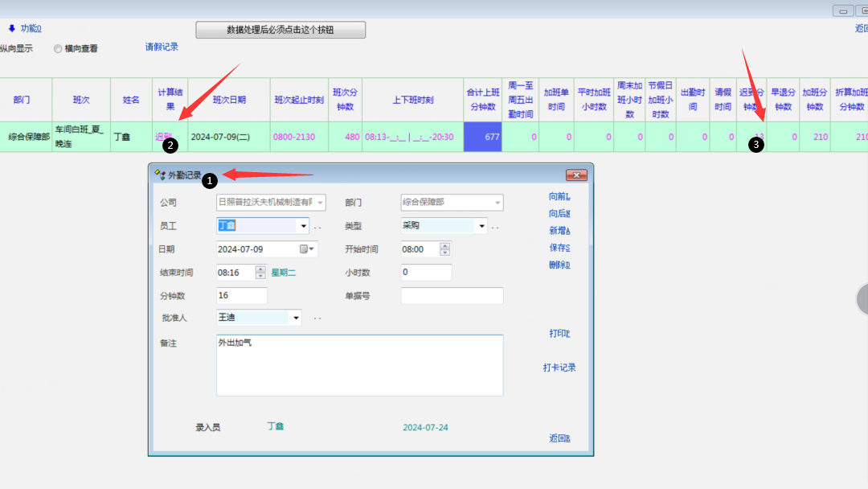Click the 单据号 input field
This screenshot has height=489, width=868.
pyautogui.click(x=452, y=296)
